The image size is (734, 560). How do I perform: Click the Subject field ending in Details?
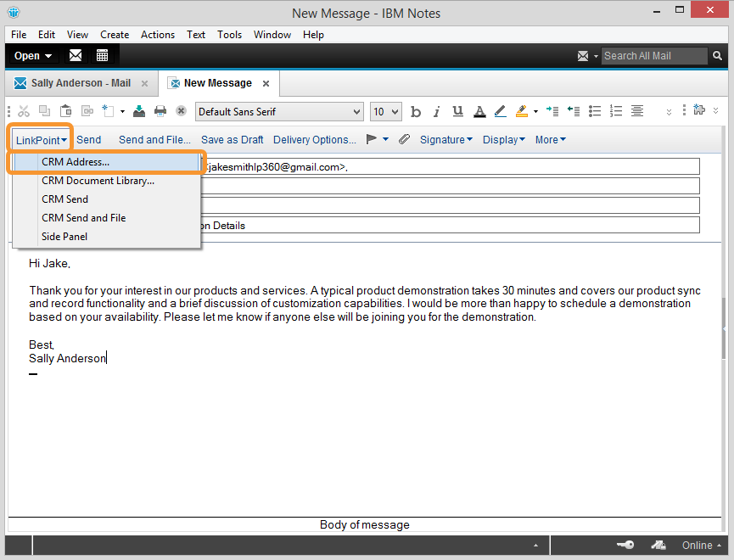(x=451, y=225)
